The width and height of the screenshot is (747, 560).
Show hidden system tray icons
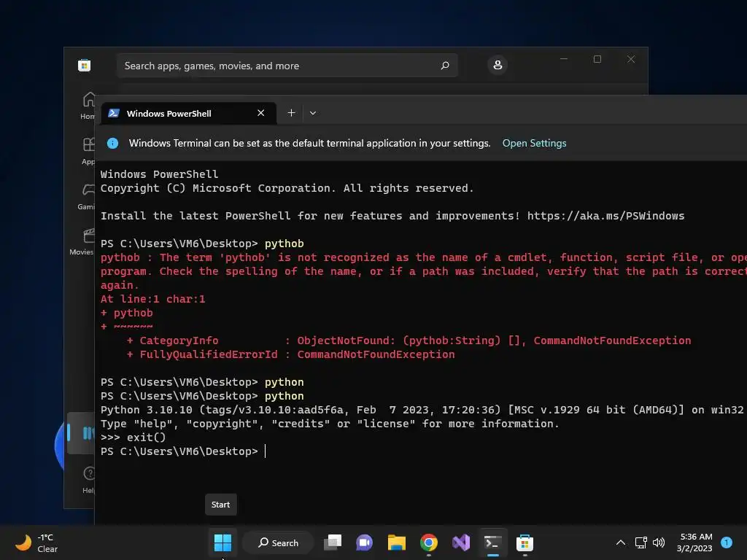point(620,542)
